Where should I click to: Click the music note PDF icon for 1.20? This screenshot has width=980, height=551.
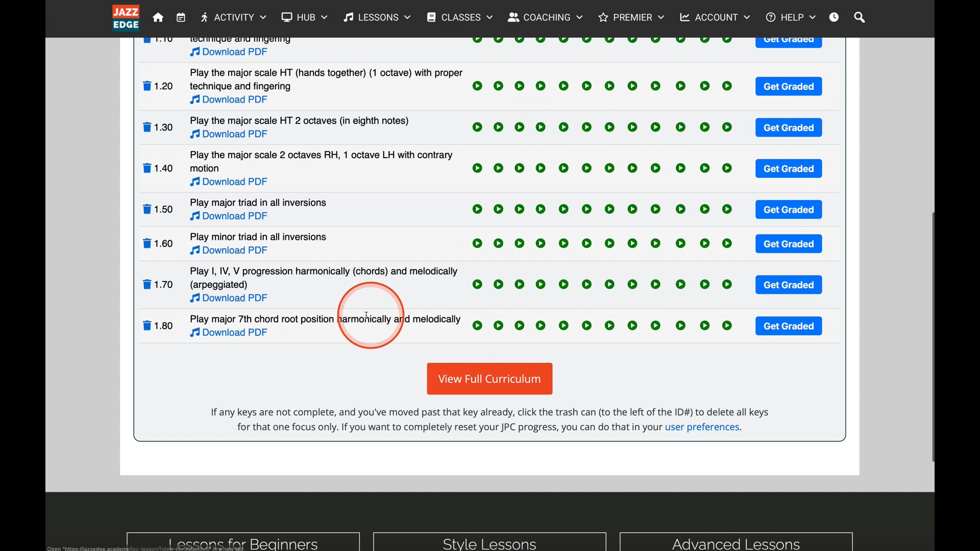(194, 99)
